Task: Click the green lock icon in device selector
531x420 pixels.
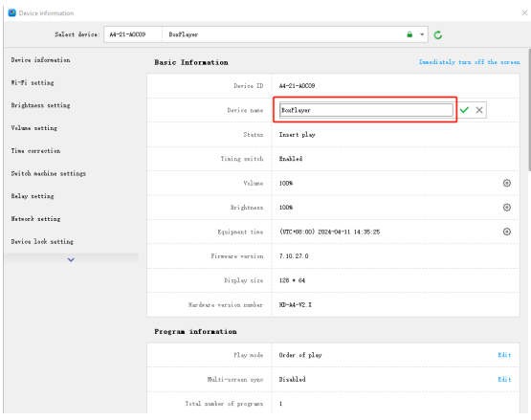Action: [x=409, y=34]
